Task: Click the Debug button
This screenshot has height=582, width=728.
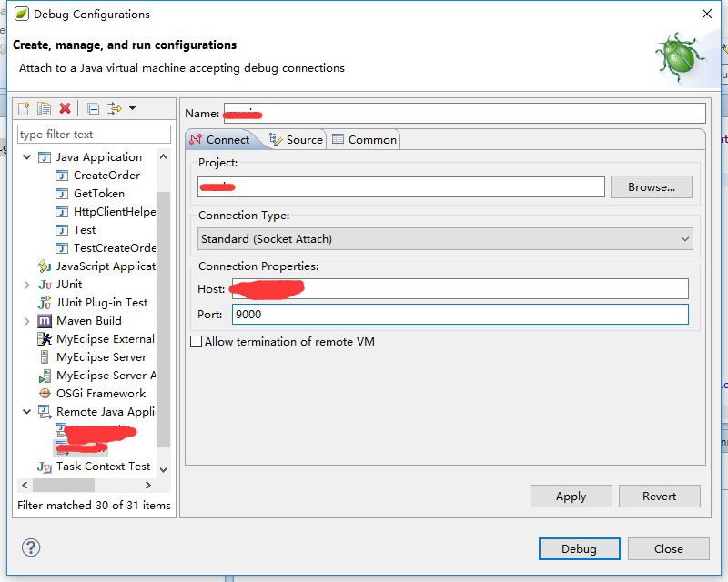Action: coord(579,548)
